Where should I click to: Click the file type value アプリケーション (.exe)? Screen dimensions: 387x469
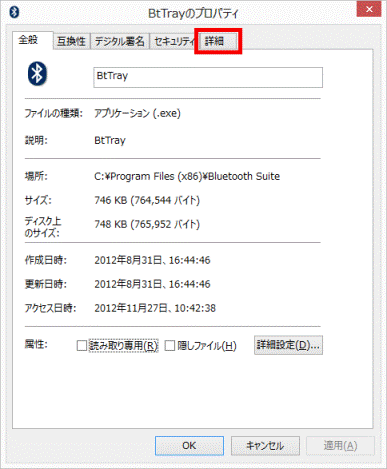click(137, 113)
